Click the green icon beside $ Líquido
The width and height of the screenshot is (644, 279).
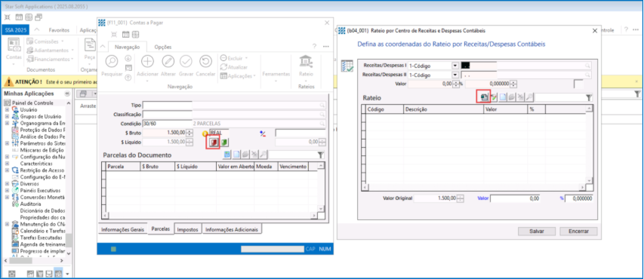[224, 142]
